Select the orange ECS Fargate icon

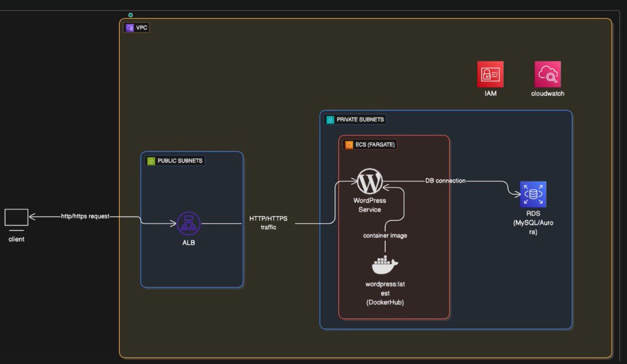(348, 145)
